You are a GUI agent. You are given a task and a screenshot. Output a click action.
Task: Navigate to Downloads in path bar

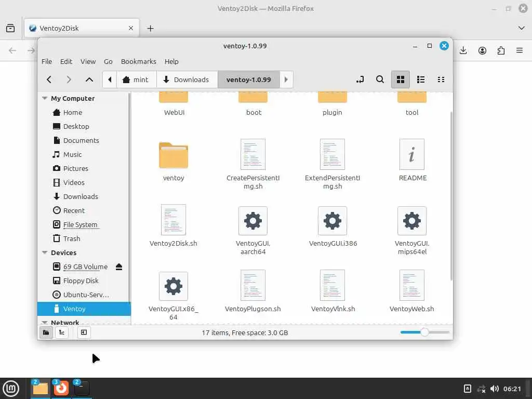pos(187,79)
